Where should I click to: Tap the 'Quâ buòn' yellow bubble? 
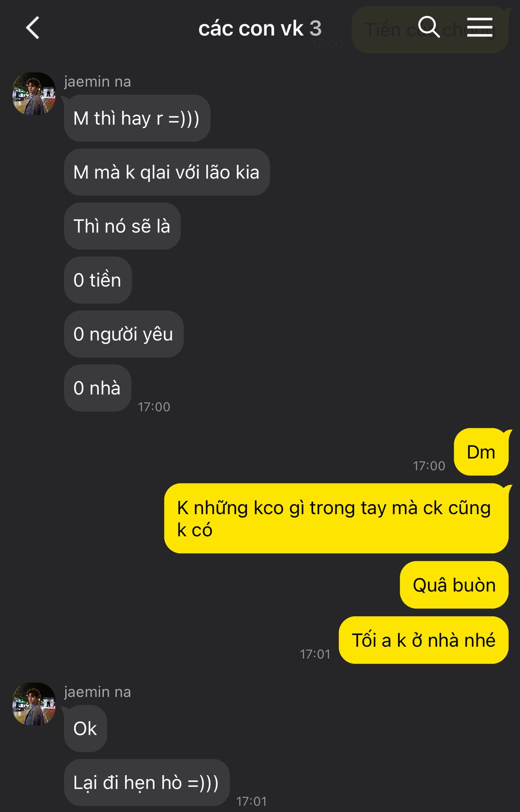click(454, 585)
